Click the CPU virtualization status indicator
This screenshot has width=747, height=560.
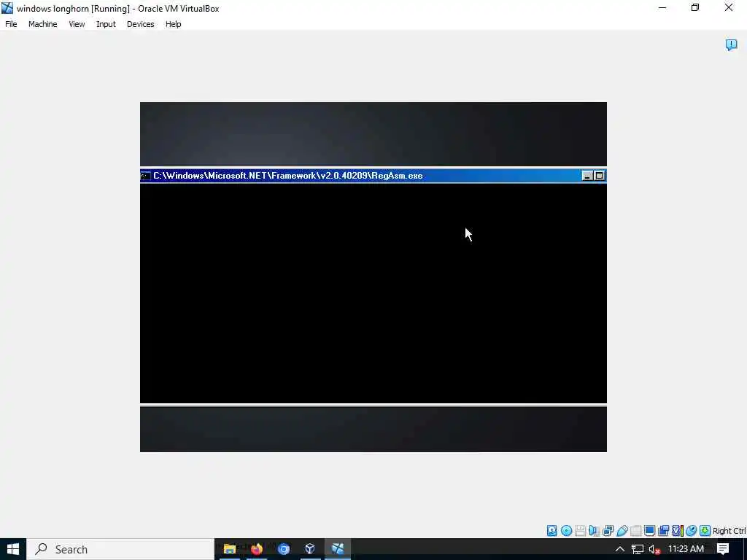678,531
